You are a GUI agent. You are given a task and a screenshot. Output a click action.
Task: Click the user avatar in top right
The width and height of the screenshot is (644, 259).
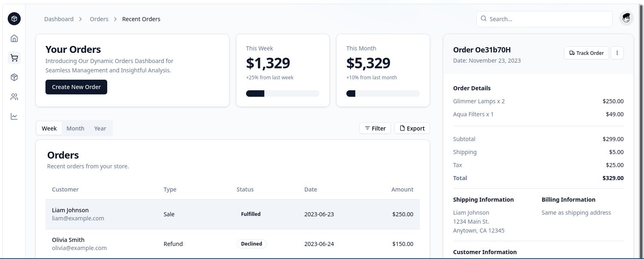tap(627, 18)
